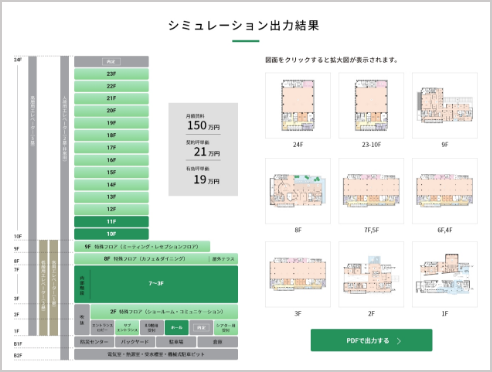Open the 7F,5F floor plan thumbnail
Viewport: 492px width, 372px height.
(371, 191)
